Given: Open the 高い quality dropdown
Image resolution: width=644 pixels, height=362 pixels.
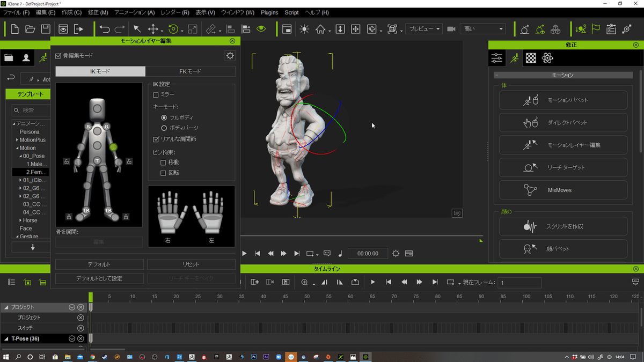Looking at the screenshot, I should pyautogui.click(x=483, y=29).
